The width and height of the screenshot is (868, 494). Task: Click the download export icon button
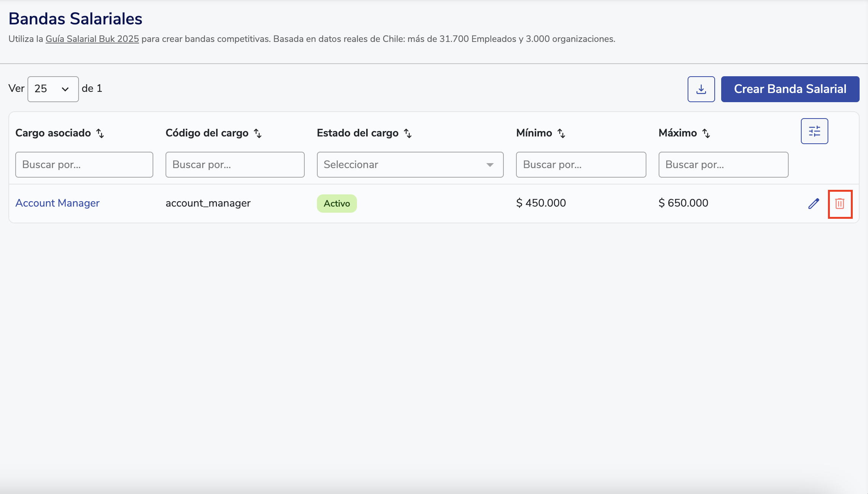(701, 89)
